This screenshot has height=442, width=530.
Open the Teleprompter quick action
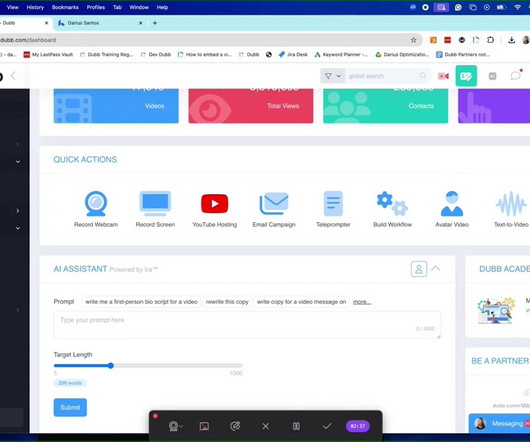(x=333, y=209)
